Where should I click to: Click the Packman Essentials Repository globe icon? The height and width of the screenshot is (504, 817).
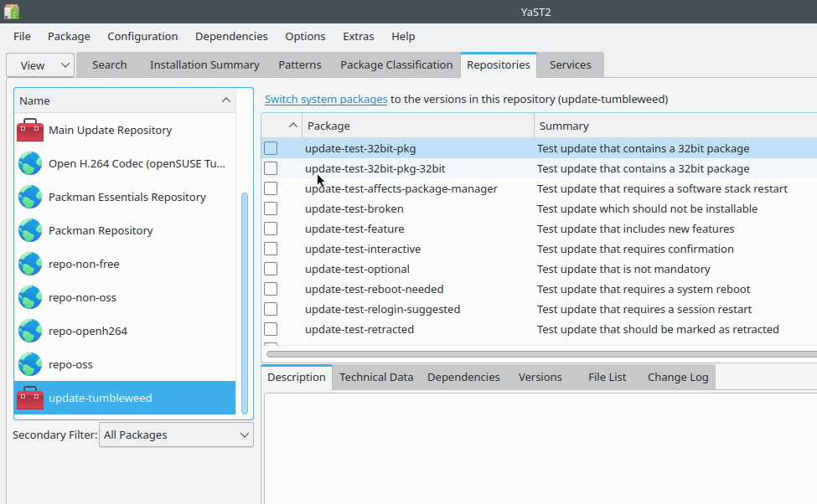29,197
